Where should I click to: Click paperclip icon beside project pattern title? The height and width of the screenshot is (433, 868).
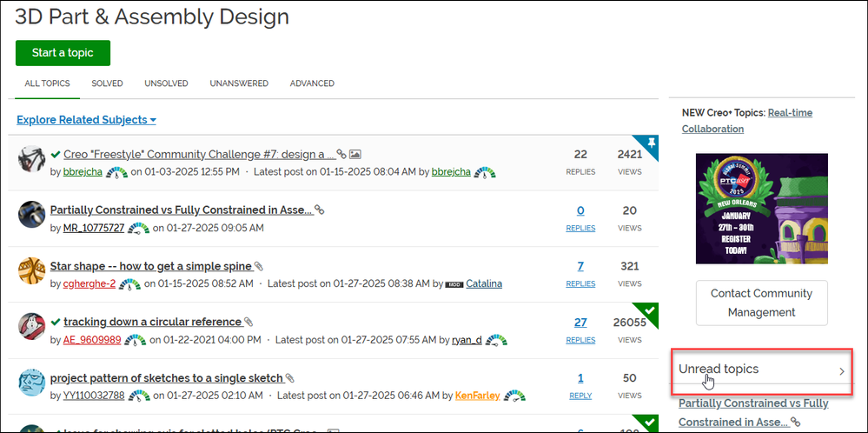point(289,379)
